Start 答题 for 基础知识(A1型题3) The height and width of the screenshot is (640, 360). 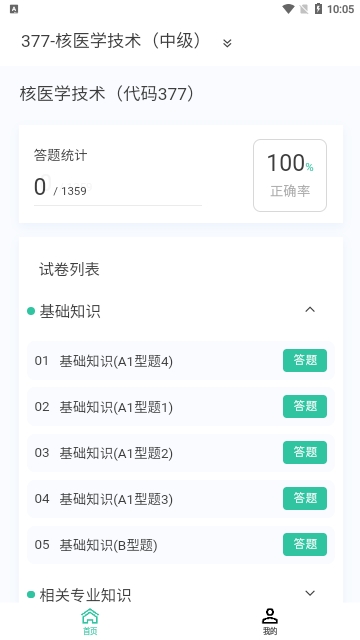[305, 498]
